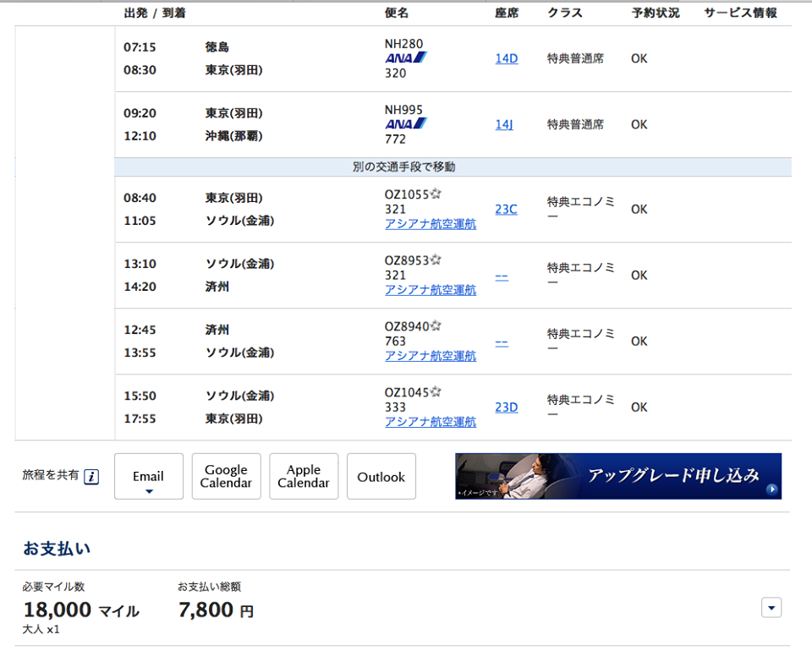Click Star Alliance icon beside OZ8953
812x651 pixels.
(436, 260)
